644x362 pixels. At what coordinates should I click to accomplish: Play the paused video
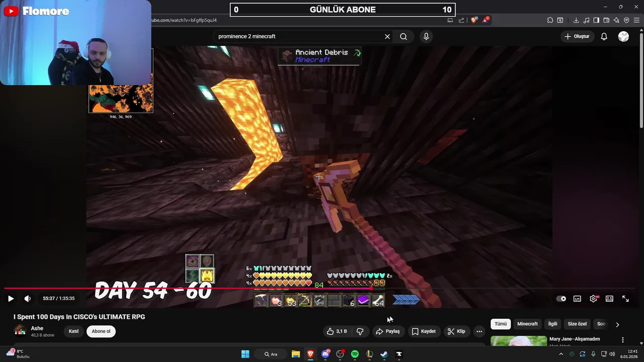tap(11, 299)
